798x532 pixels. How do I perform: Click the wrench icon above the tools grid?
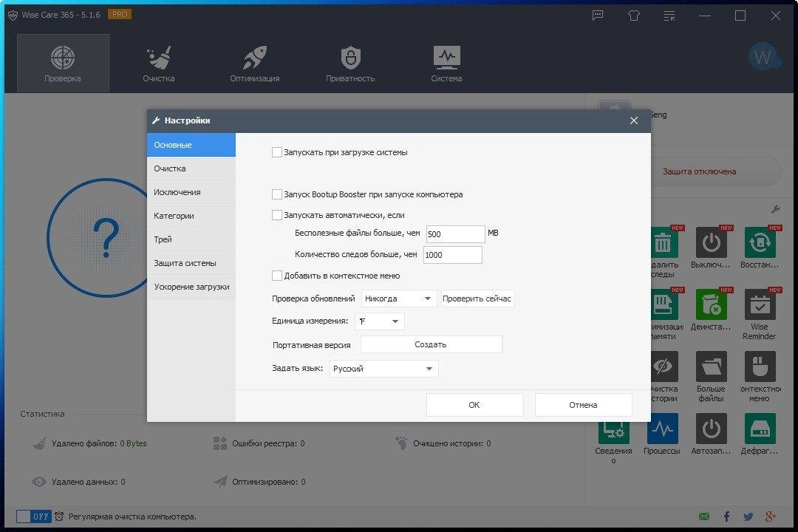[776, 208]
